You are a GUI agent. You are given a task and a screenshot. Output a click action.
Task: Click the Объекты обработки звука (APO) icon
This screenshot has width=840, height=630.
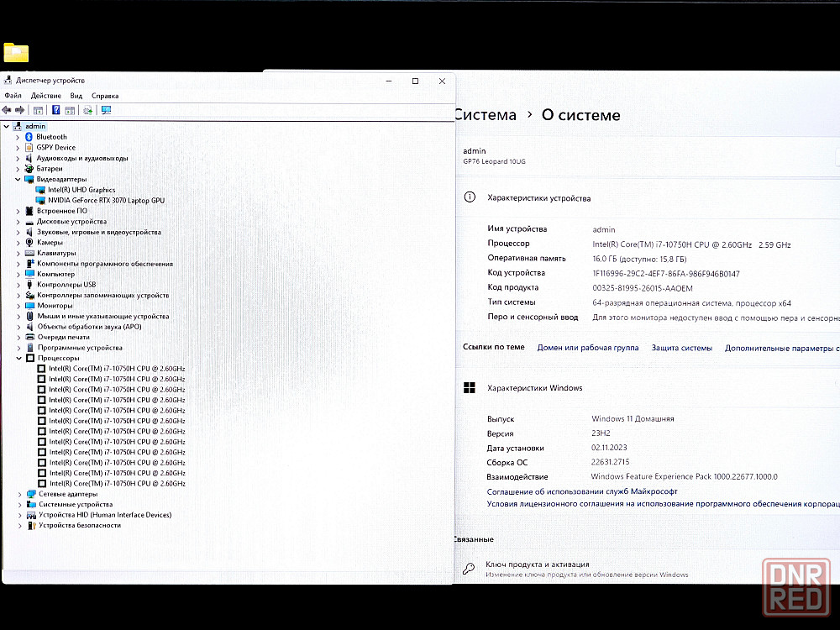pyautogui.click(x=29, y=327)
